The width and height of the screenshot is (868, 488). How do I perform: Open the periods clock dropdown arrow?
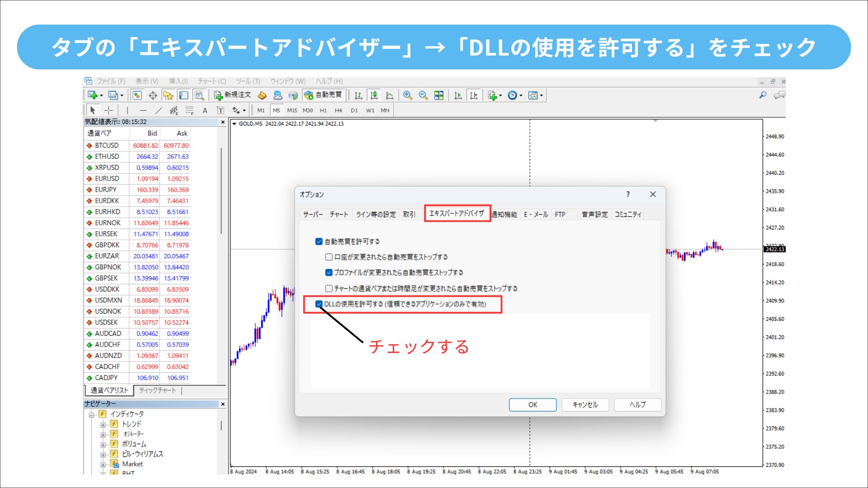(x=521, y=95)
